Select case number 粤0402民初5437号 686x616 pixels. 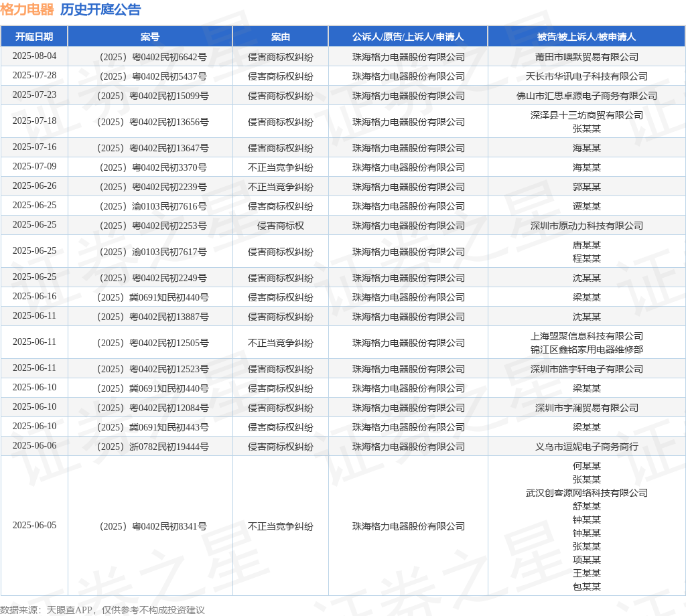[153, 76]
